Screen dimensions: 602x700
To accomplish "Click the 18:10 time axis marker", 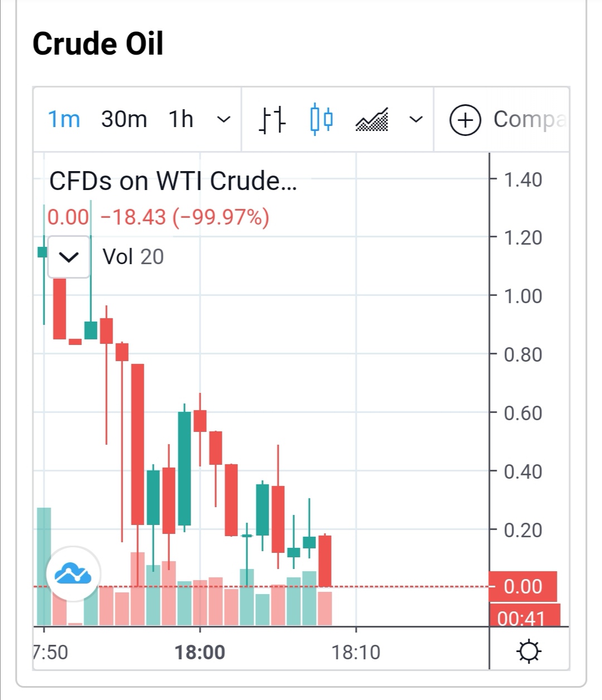I will point(356,652).
